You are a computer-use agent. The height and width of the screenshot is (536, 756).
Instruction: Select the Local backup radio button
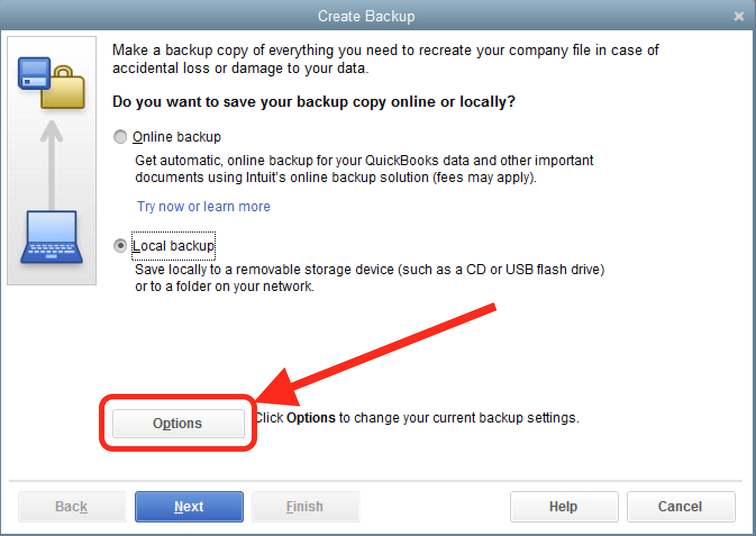pos(120,246)
